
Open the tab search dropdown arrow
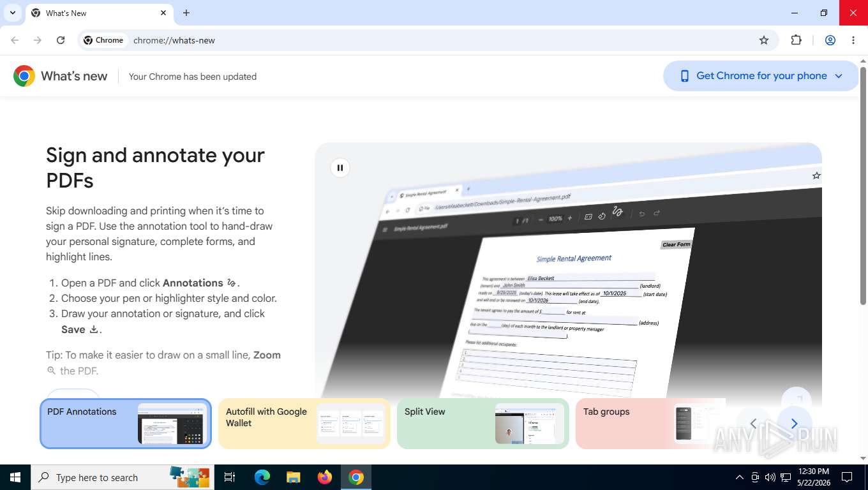tap(13, 13)
